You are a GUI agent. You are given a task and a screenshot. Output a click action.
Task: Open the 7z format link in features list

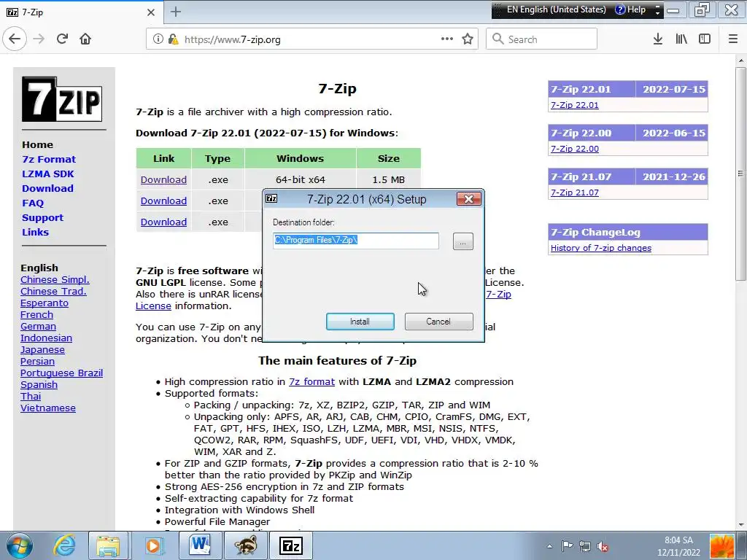point(311,382)
